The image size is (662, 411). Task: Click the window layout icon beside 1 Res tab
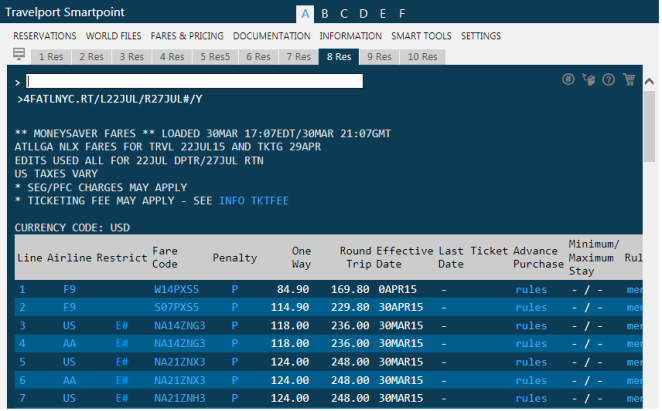tap(19, 54)
